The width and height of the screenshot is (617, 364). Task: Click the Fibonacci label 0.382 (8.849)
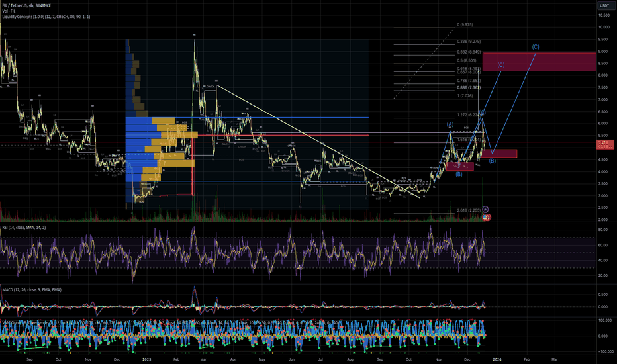pos(469,52)
